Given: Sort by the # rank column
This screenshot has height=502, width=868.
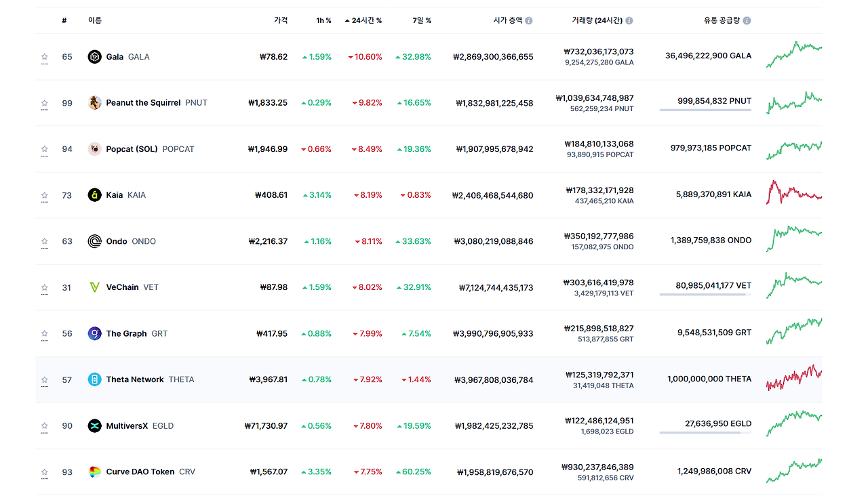Looking at the screenshot, I should click(64, 20).
